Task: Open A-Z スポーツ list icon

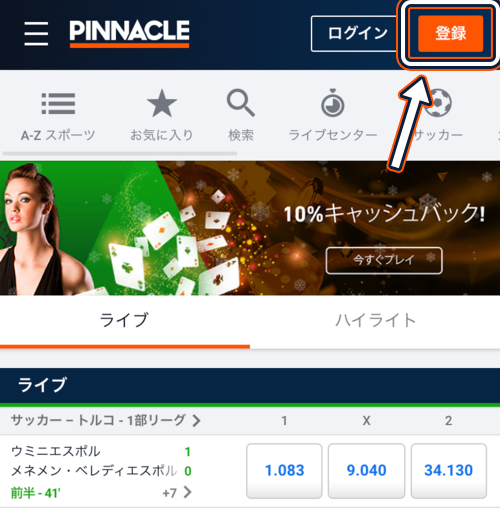Action: 58,104
